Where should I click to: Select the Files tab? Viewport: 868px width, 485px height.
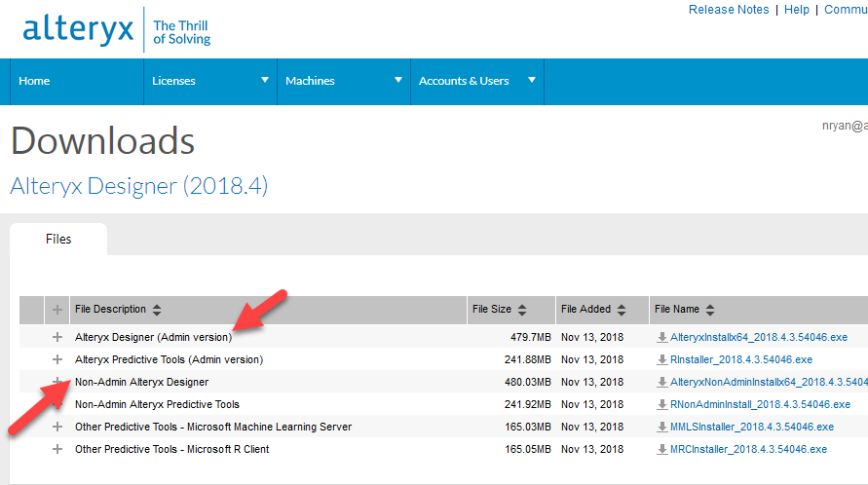coord(58,239)
